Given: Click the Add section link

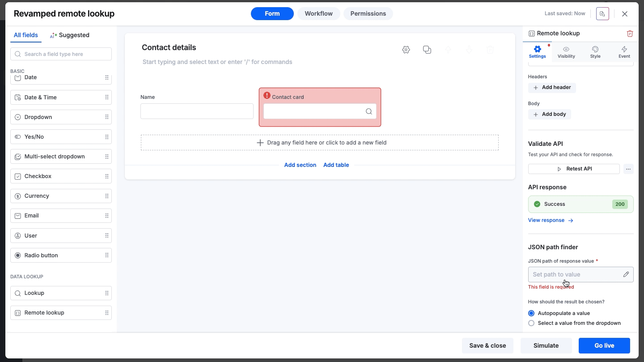Looking at the screenshot, I should point(300,165).
